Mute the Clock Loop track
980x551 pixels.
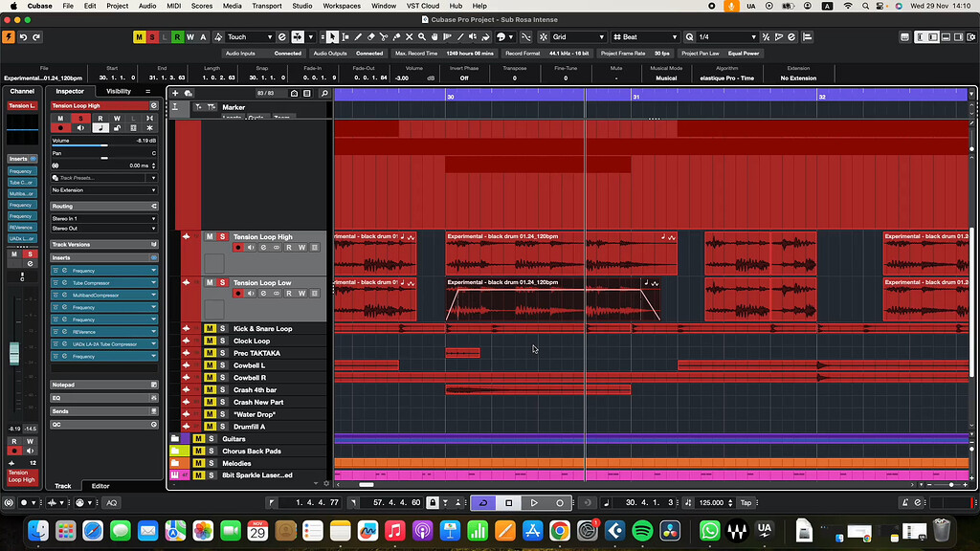[209, 342]
